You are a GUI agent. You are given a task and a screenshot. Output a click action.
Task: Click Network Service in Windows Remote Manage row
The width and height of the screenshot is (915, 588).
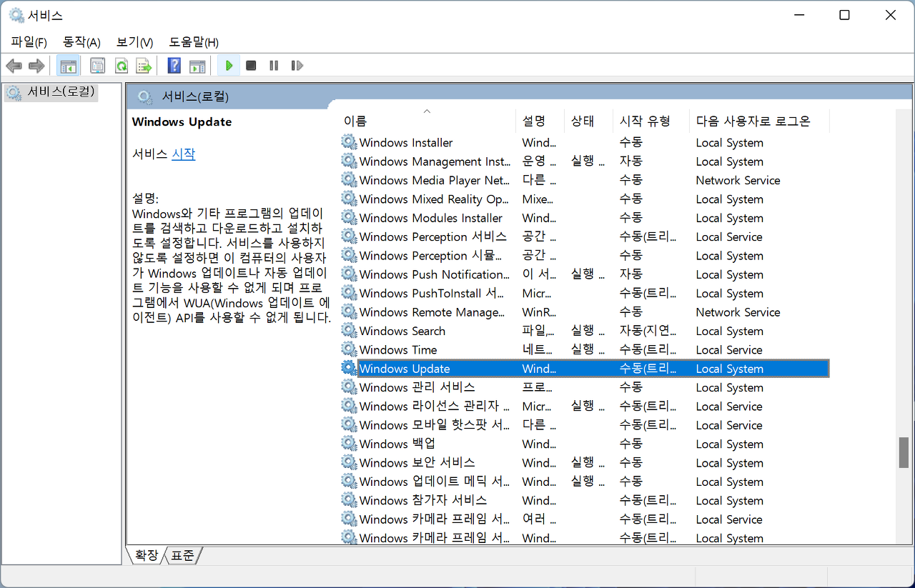click(x=738, y=312)
